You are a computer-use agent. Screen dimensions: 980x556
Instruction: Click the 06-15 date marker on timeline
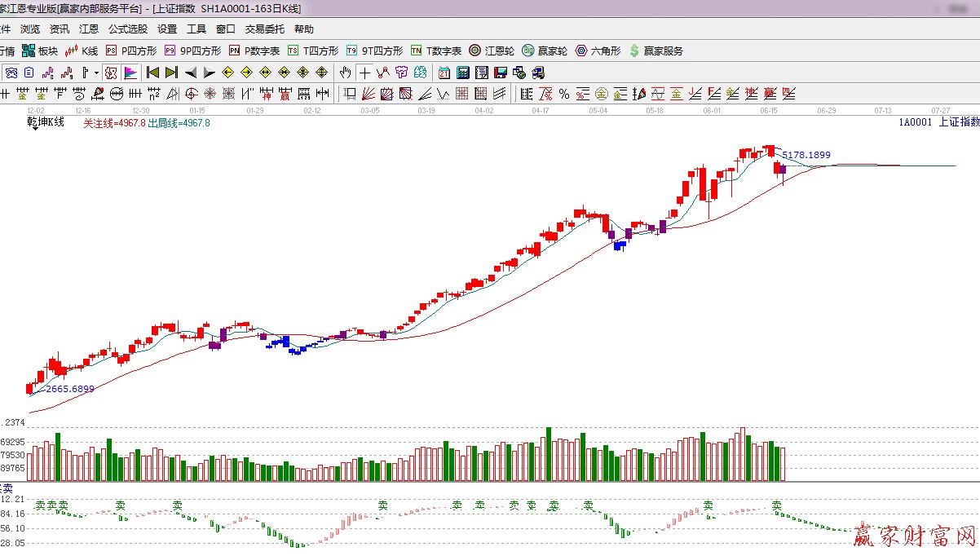pyautogui.click(x=768, y=110)
